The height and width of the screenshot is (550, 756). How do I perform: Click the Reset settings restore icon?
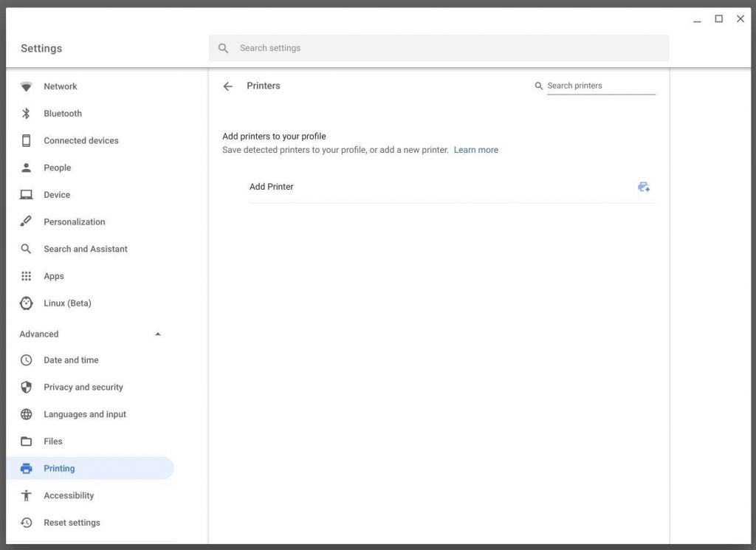click(x=27, y=523)
